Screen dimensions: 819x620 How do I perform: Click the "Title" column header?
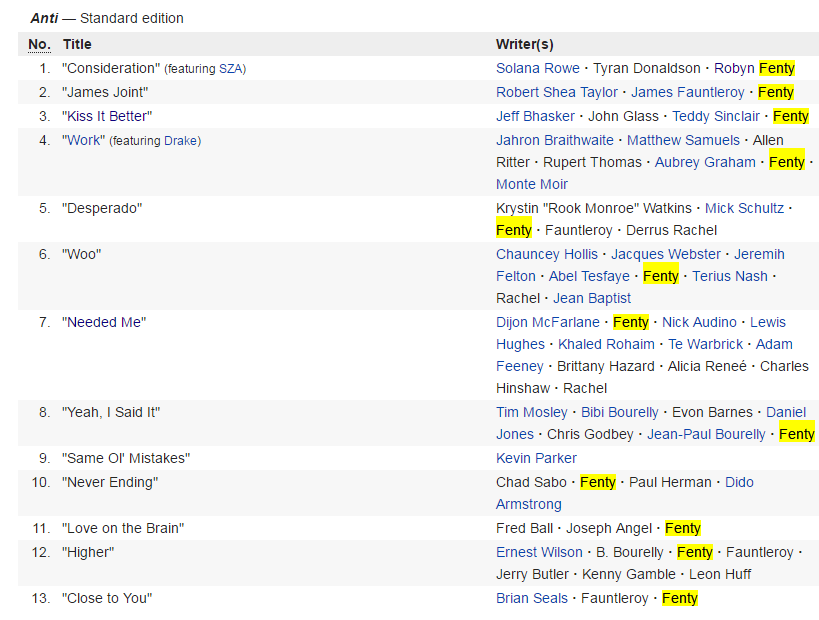(77, 44)
